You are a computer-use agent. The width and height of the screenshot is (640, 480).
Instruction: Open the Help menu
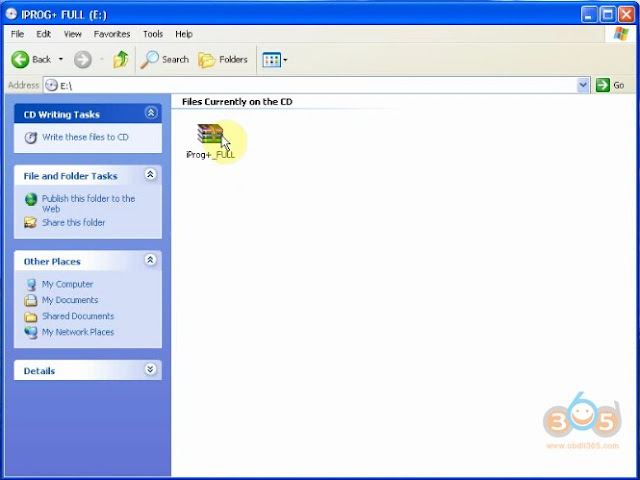(184, 34)
